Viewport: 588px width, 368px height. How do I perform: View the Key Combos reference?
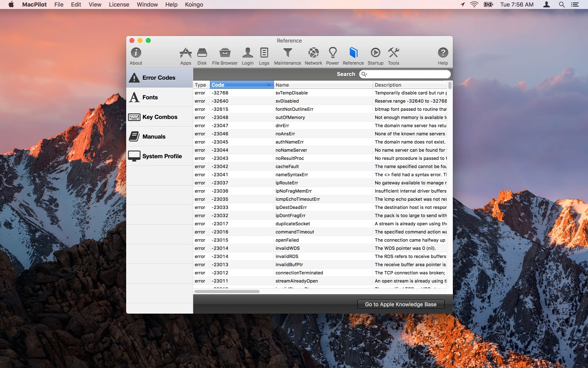159,117
